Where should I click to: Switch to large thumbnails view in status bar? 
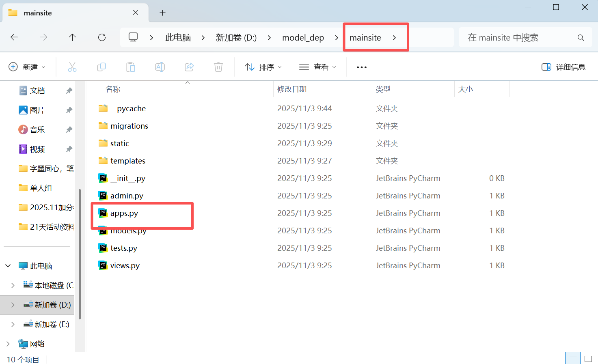(588, 359)
